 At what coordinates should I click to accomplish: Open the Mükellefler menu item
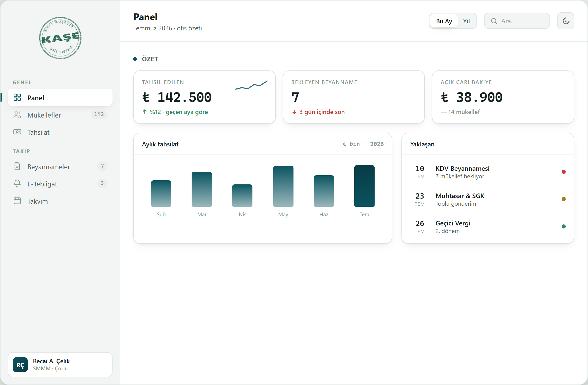click(x=60, y=115)
